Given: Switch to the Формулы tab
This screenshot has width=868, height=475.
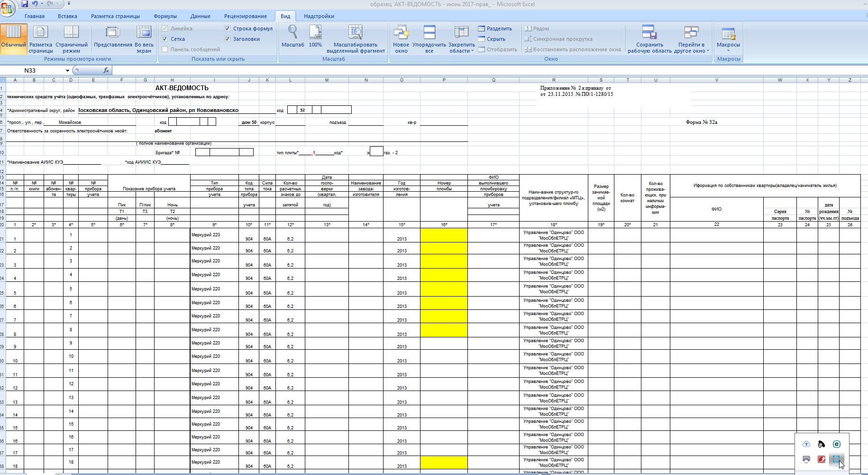Looking at the screenshot, I should click(x=165, y=16).
